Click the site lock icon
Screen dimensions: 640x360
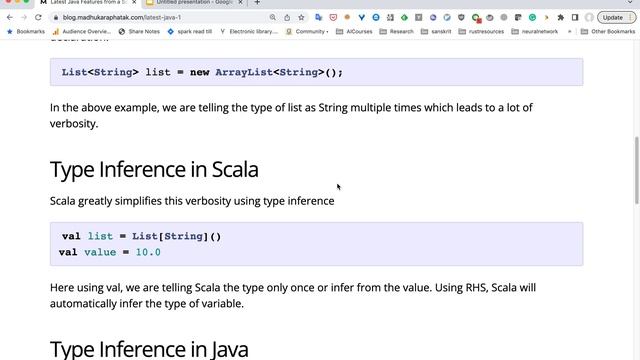[56, 18]
